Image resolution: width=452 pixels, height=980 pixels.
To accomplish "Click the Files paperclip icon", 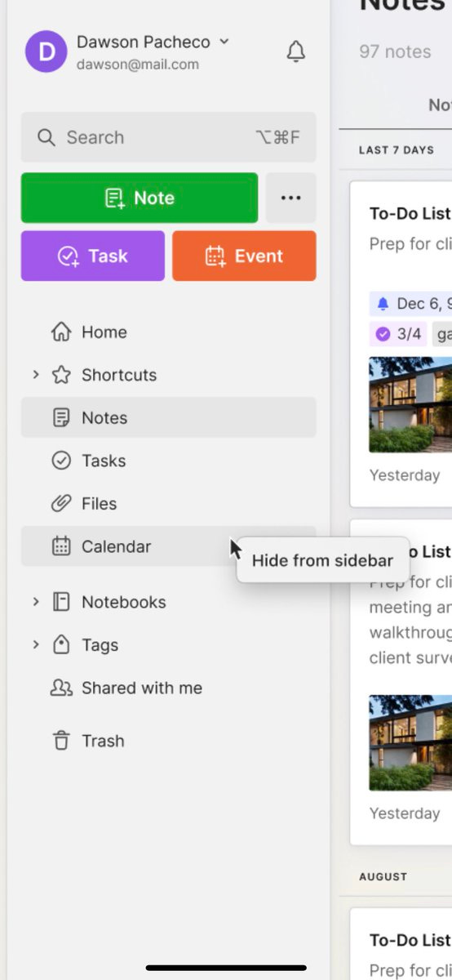I will coord(61,504).
